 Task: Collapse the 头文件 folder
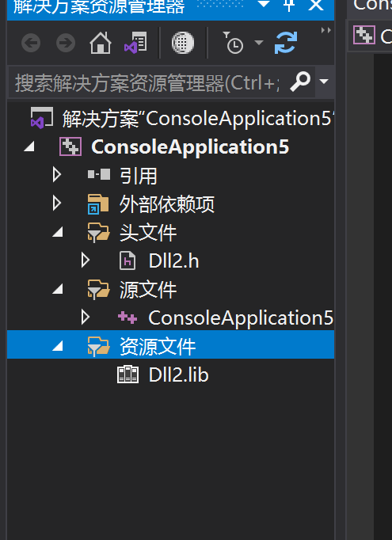58,232
